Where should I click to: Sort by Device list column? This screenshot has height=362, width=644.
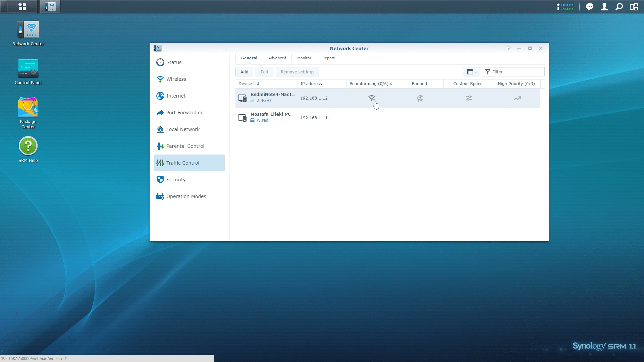coord(266,84)
